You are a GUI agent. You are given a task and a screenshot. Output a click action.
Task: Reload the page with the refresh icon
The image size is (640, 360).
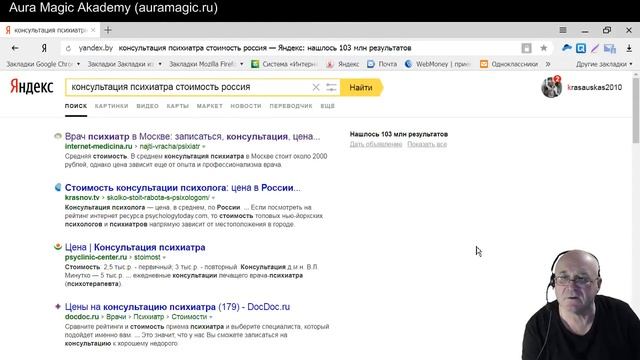click(68, 48)
